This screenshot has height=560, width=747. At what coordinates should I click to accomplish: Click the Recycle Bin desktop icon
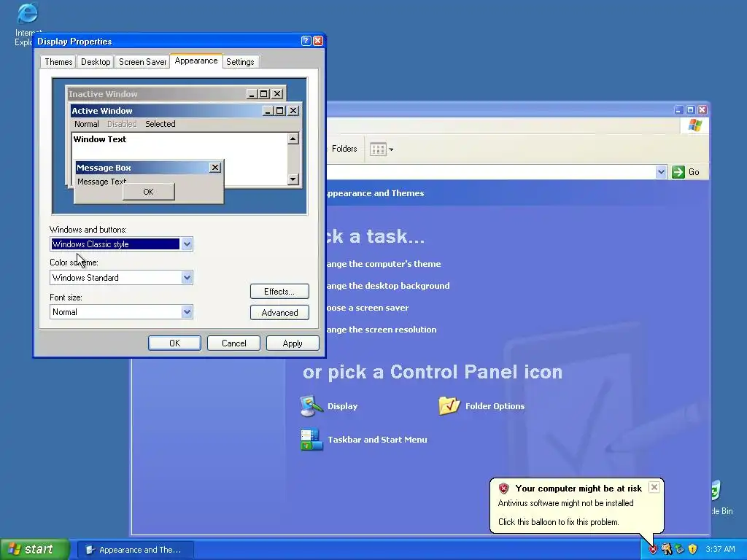click(716, 491)
